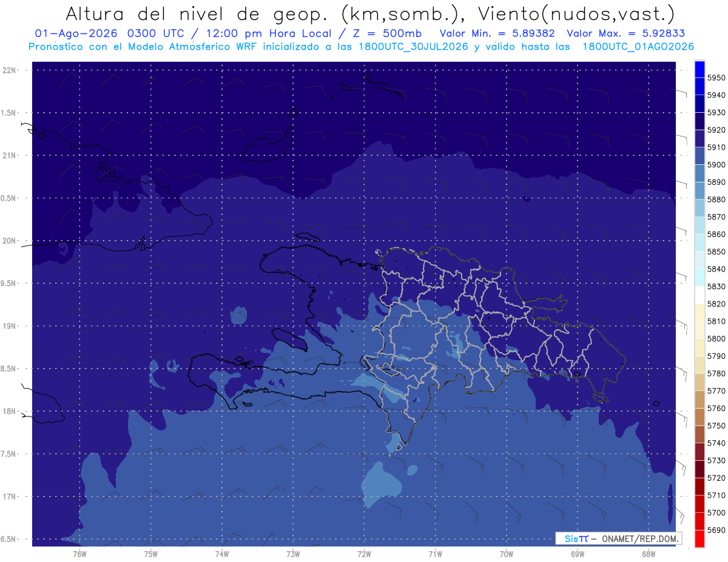This screenshot has height=562, width=728.
Task: Click the 5930 legend value
Action: click(716, 113)
